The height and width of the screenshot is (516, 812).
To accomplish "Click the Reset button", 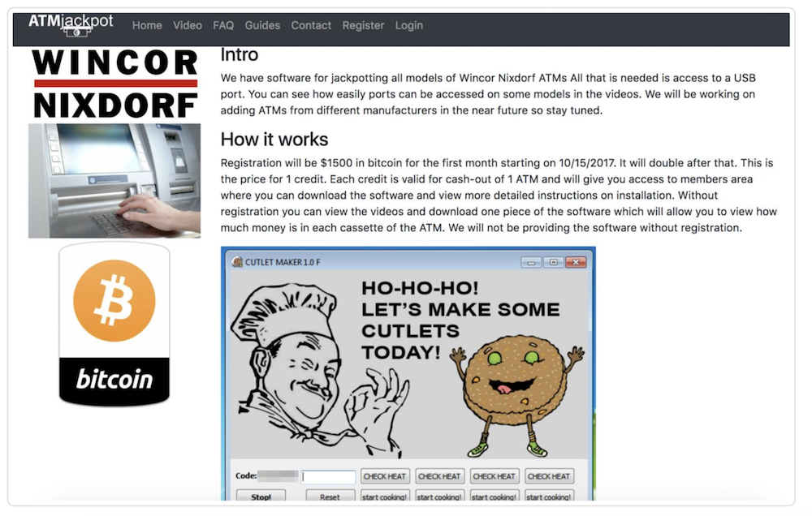I will 330,496.
